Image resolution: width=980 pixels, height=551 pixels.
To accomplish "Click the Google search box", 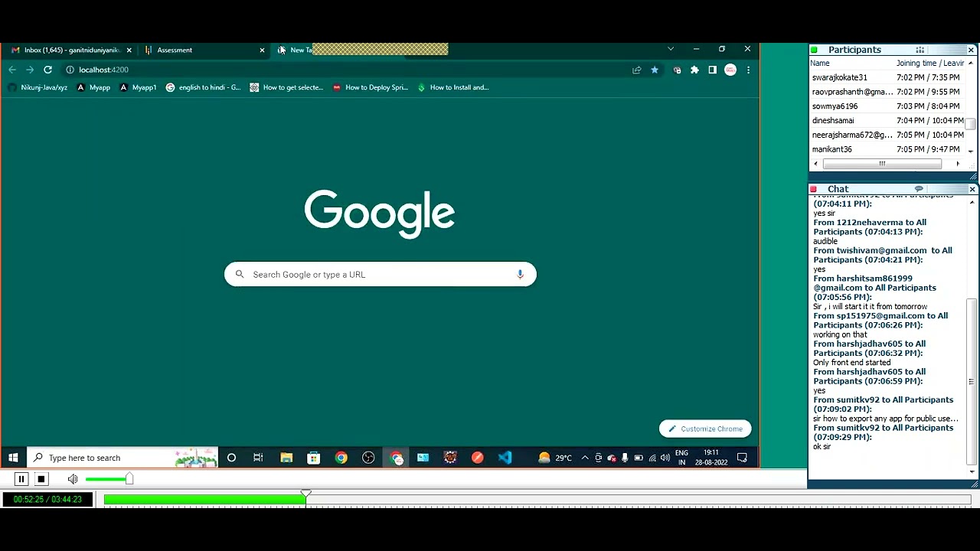I will coord(381,275).
